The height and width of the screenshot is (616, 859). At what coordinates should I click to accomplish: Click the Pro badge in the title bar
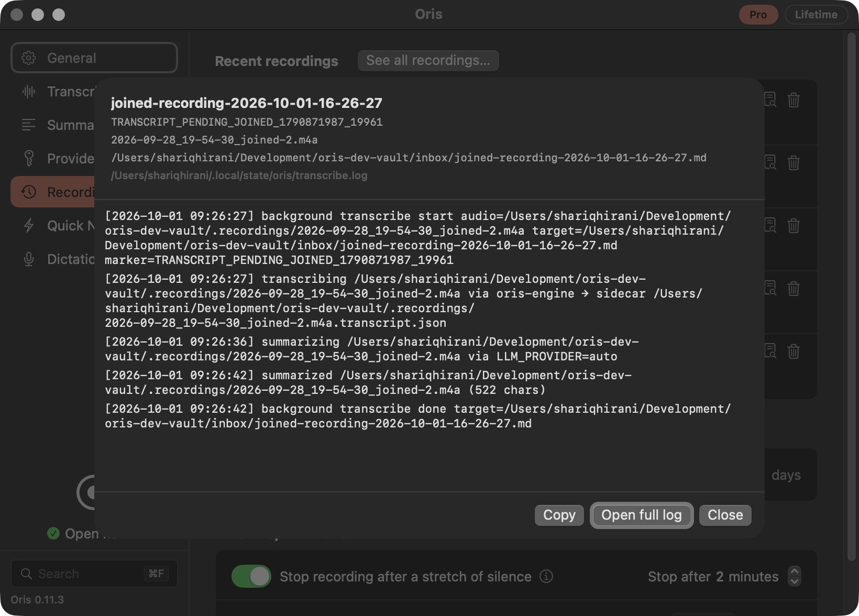[758, 14]
